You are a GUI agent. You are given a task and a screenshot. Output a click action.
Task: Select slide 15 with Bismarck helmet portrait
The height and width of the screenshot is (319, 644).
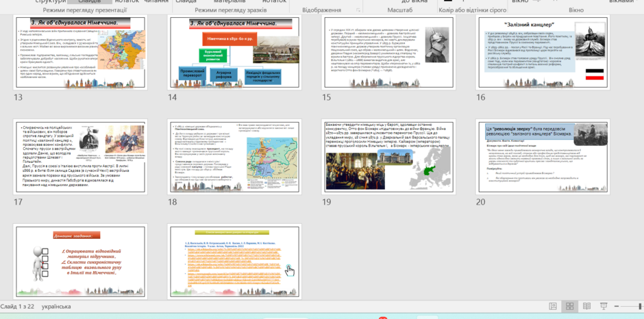pyautogui.click(x=388, y=53)
